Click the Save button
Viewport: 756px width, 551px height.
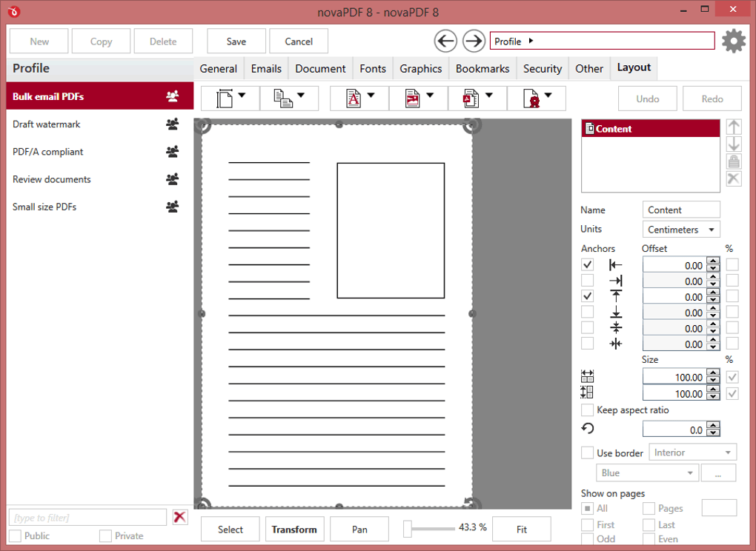[x=236, y=41]
